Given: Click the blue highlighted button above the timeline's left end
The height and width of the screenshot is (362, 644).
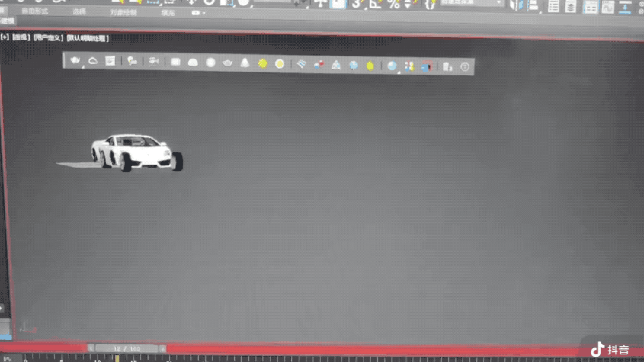Looking at the screenshot, I should click(x=6, y=338).
